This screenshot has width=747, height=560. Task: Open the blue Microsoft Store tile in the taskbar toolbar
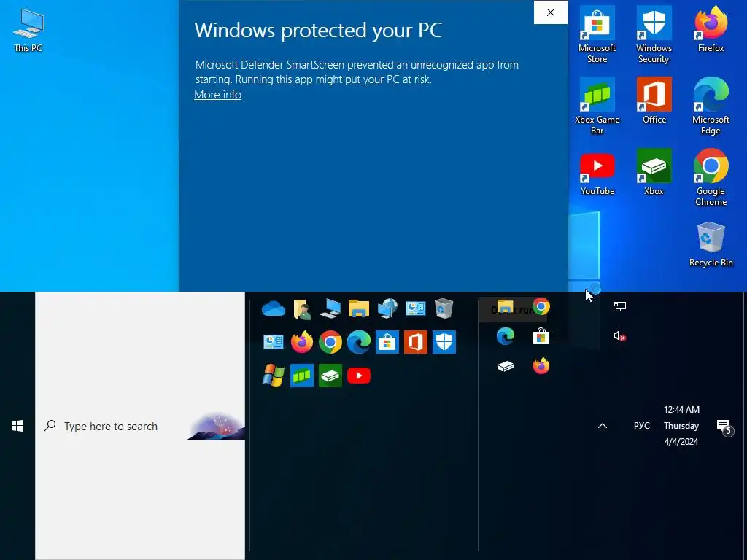(x=387, y=342)
